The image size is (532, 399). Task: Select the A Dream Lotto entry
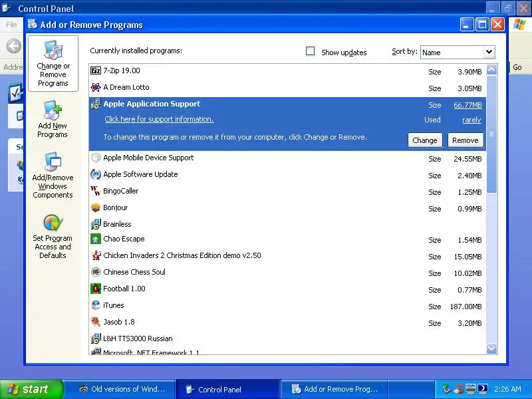click(x=287, y=88)
